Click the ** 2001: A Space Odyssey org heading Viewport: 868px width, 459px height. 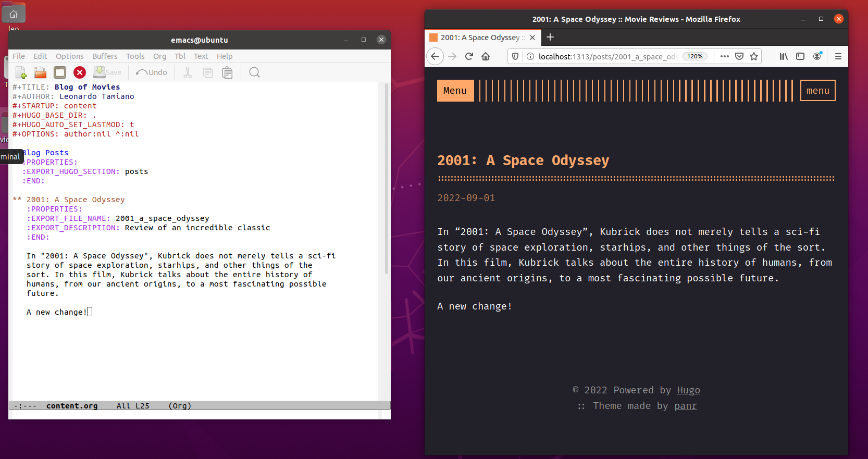tap(69, 200)
